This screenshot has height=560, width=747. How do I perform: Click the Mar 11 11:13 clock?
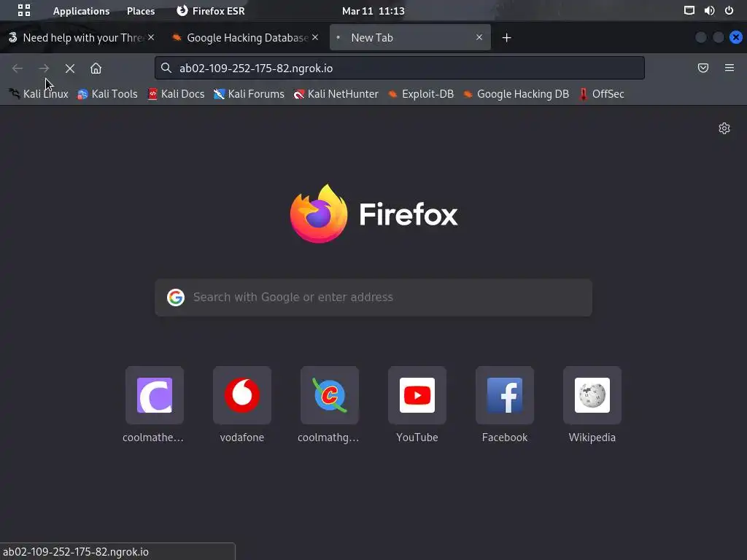pyautogui.click(x=373, y=11)
